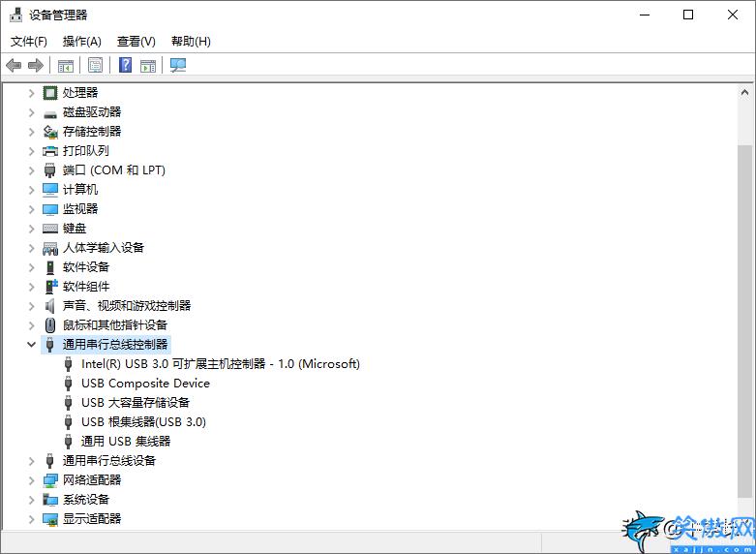Expand the 打印队列 node arrow

point(31,151)
